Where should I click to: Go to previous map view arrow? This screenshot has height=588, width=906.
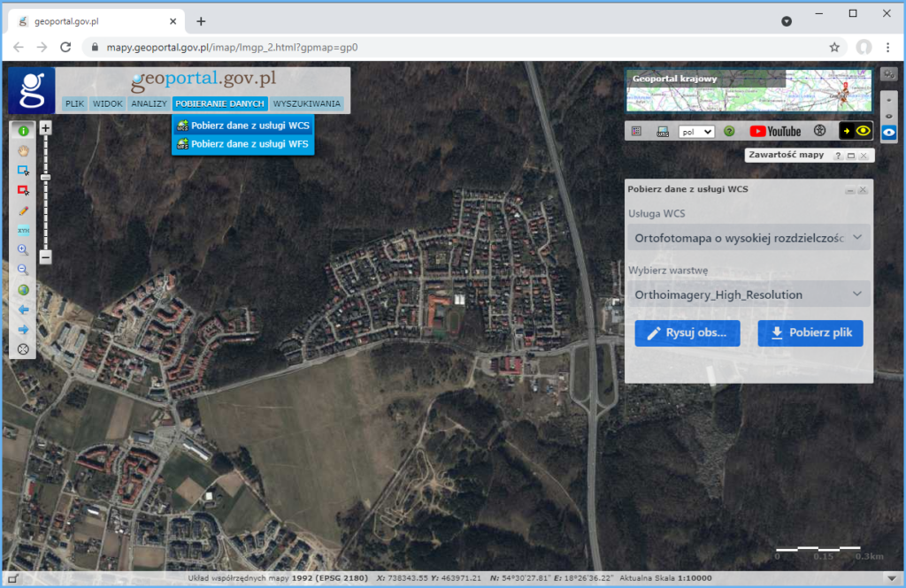pyautogui.click(x=23, y=309)
